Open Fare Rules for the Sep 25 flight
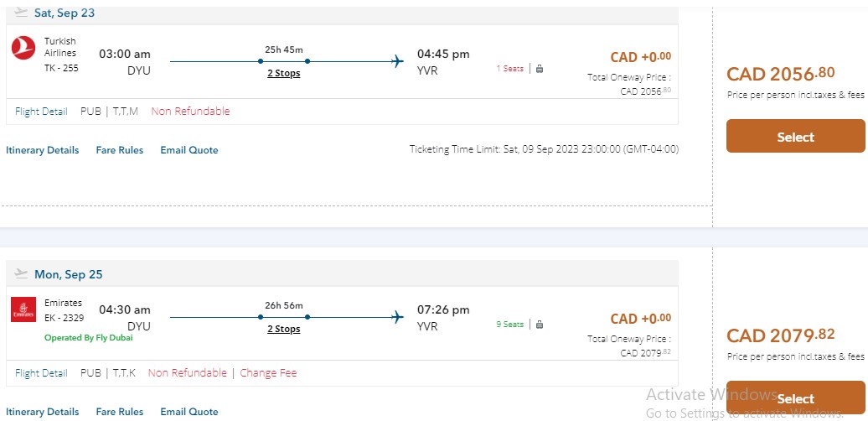Image resolution: width=868 pixels, height=421 pixels. pyautogui.click(x=120, y=412)
